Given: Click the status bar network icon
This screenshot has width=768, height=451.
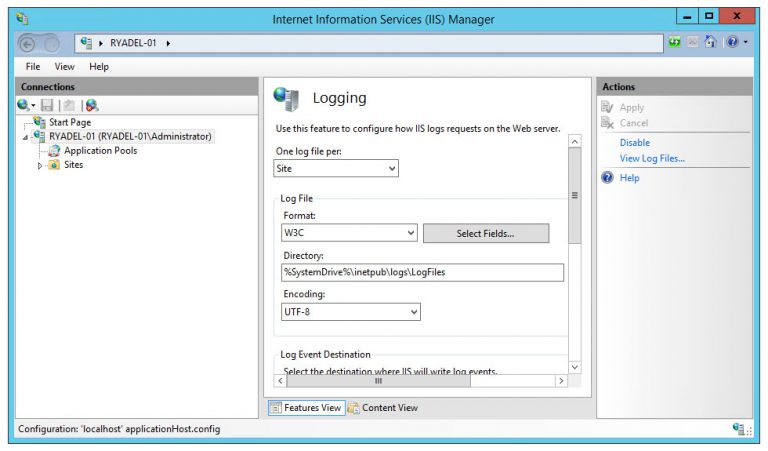Looking at the screenshot, I should pos(740,429).
